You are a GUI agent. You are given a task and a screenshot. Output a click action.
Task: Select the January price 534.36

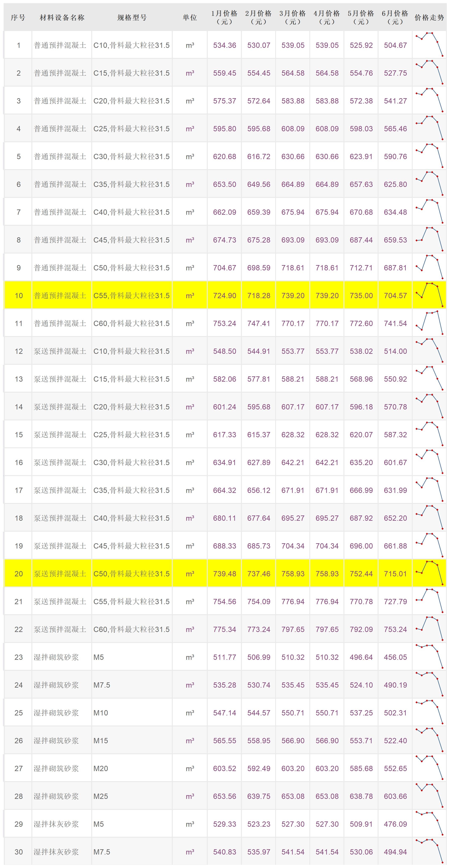[225, 45]
